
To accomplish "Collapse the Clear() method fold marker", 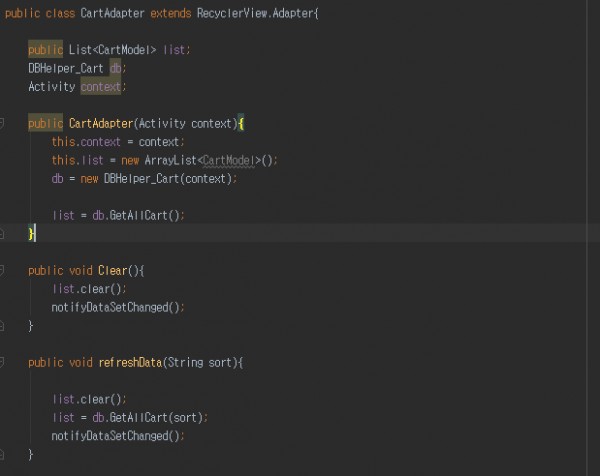I will pos(2,270).
